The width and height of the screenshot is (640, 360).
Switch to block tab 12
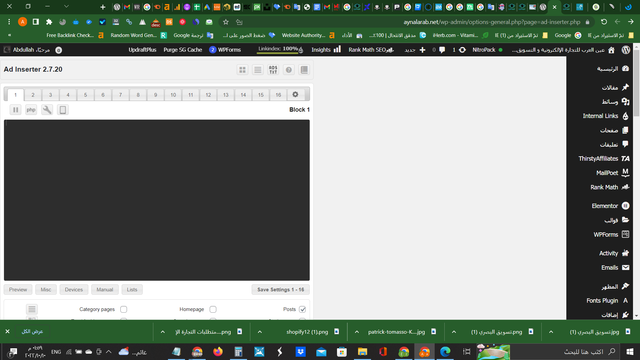(x=208, y=95)
